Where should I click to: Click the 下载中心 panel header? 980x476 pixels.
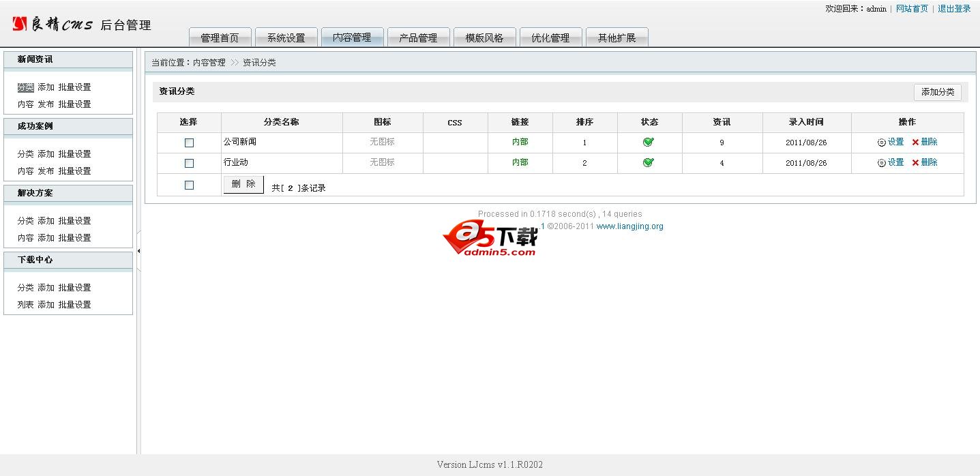[x=68, y=260]
